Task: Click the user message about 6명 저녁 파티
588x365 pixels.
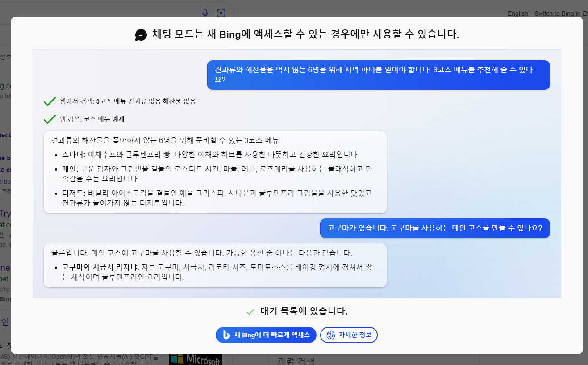Action: pos(379,75)
